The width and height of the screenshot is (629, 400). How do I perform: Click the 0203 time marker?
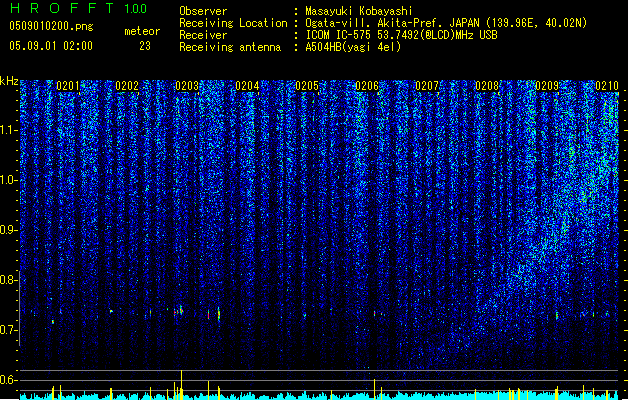click(x=187, y=86)
